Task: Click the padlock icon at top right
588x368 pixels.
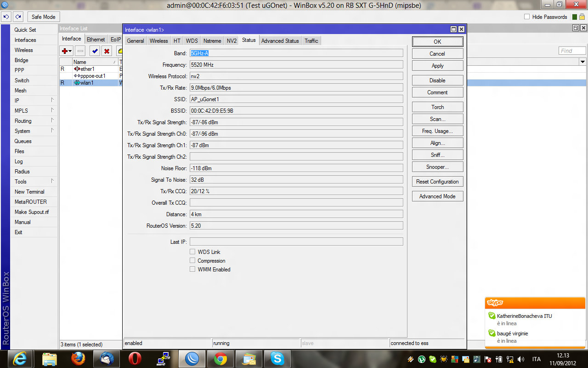Action: point(582,17)
